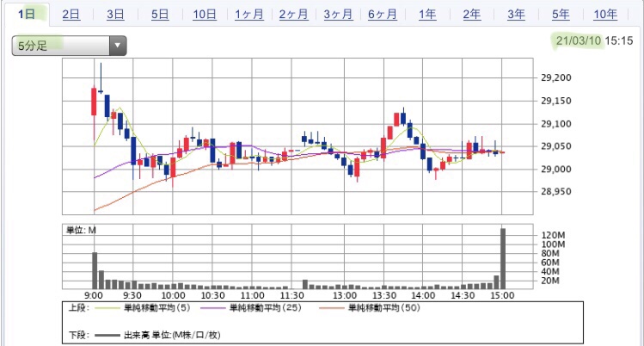644x346 pixels.
Task: Click the 14:30 time axis label
Action: tap(463, 295)
